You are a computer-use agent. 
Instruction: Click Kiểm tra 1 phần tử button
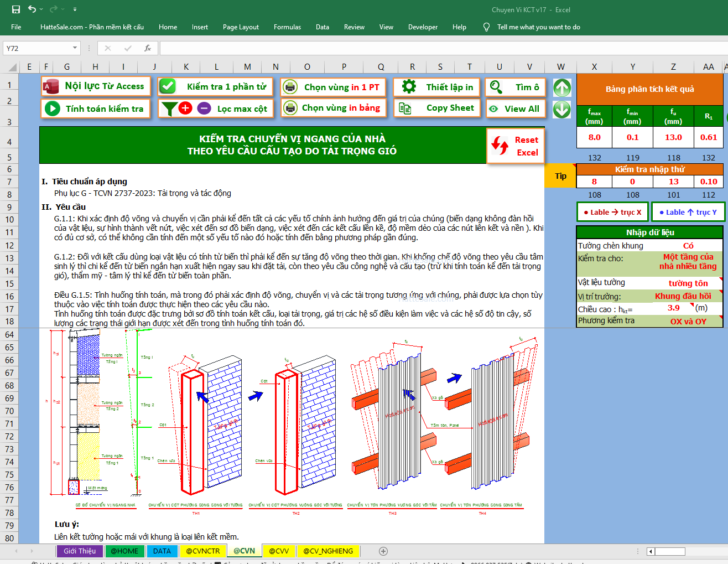tap(216, 86)
